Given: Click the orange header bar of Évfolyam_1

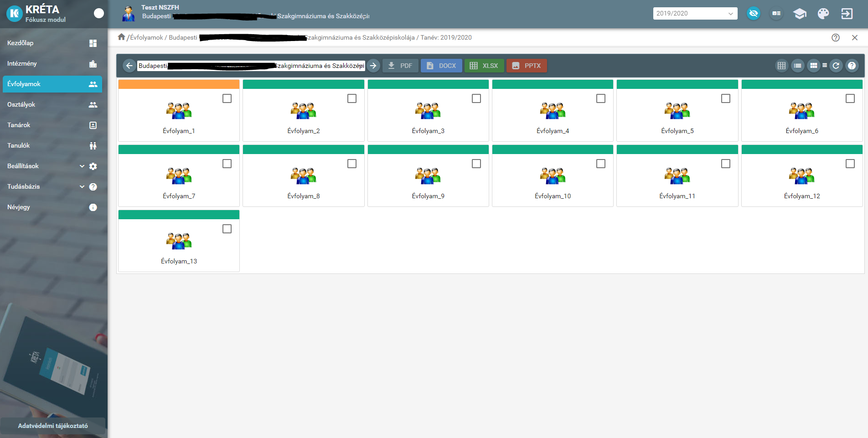Looking at the screenshot, I should pyautogui.click(x=179, y=84).
